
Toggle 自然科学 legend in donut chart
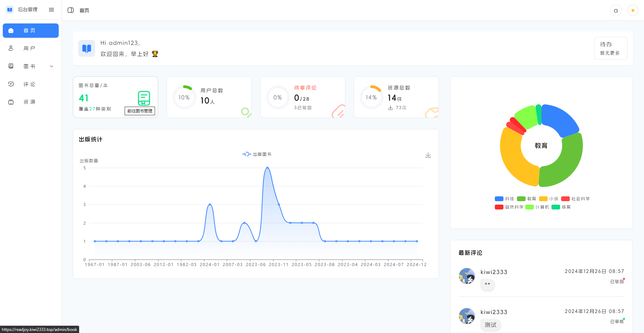(509, 207)
